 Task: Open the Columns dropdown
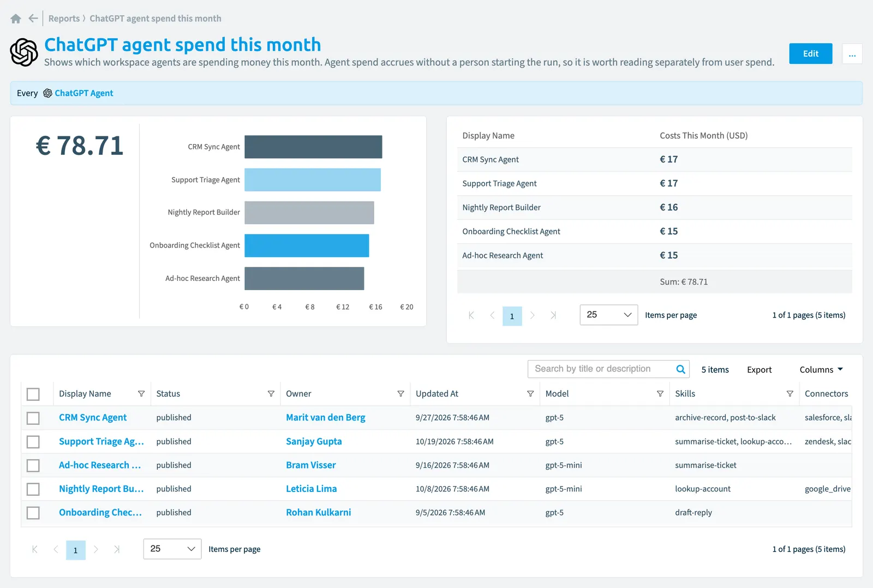pyautogui.click(x=821, y=370)
